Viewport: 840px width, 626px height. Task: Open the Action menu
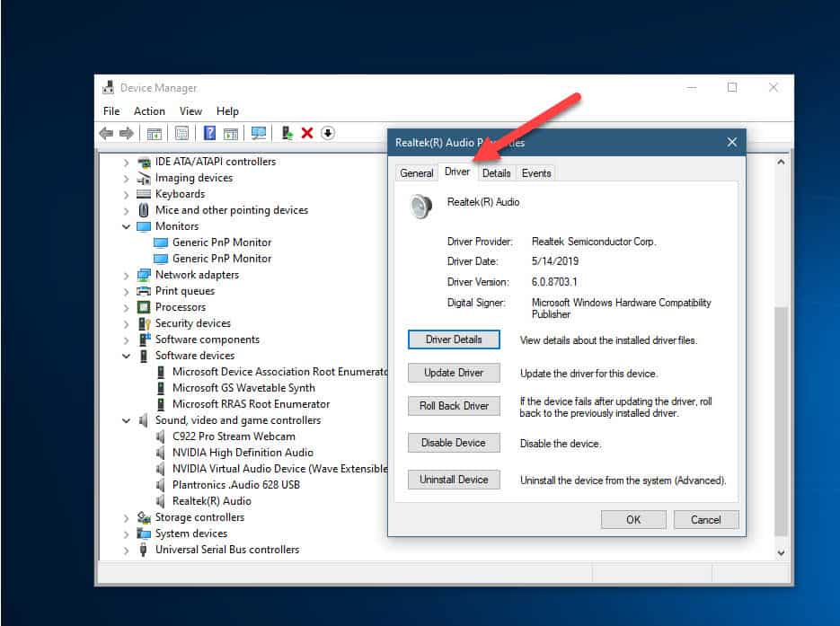(149, 111)
